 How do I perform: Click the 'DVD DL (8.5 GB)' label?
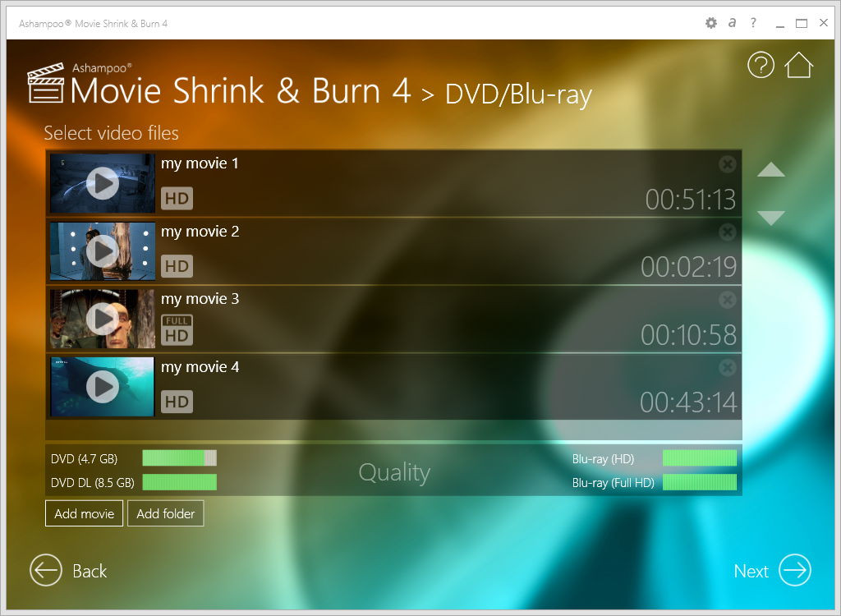92,482
